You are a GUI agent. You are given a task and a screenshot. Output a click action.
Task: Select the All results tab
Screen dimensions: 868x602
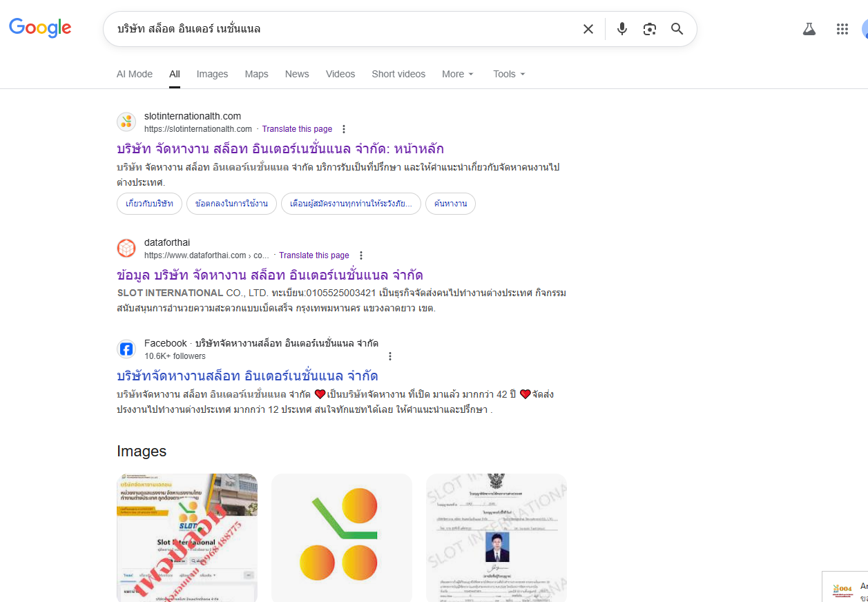click(175, 74)
